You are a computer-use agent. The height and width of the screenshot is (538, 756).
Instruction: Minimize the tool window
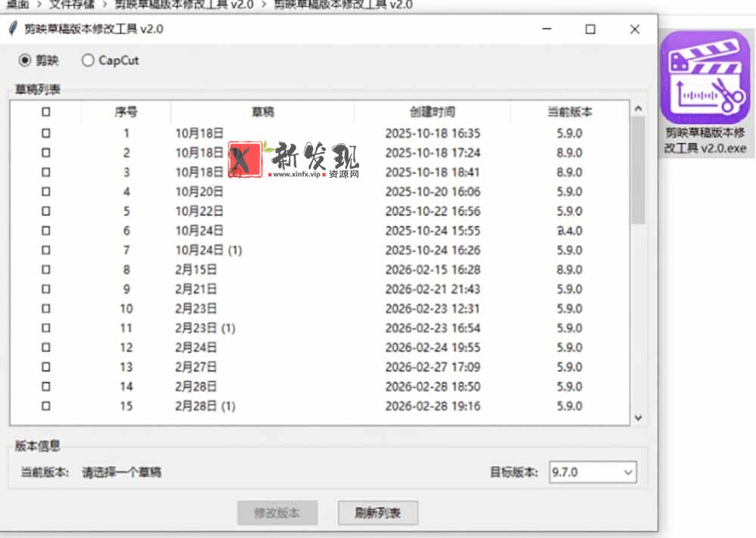point(547,29)
